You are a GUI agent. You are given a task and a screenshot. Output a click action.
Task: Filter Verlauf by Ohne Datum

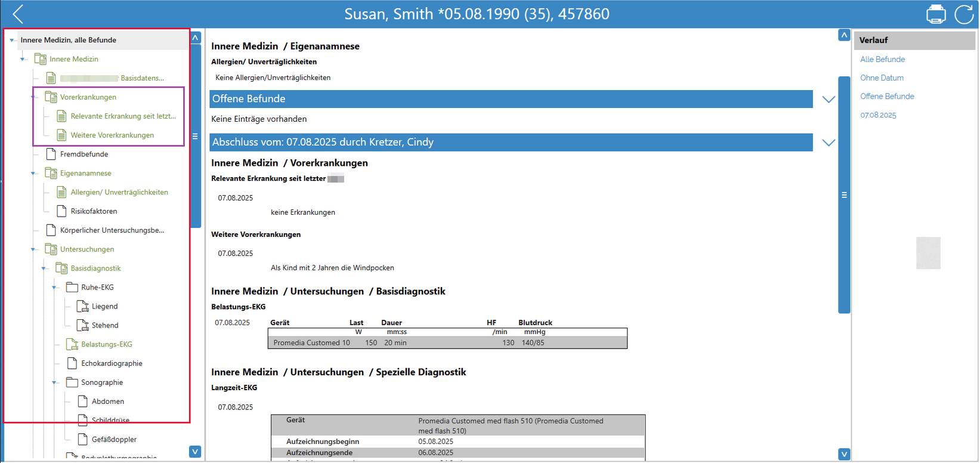[882, 78]
